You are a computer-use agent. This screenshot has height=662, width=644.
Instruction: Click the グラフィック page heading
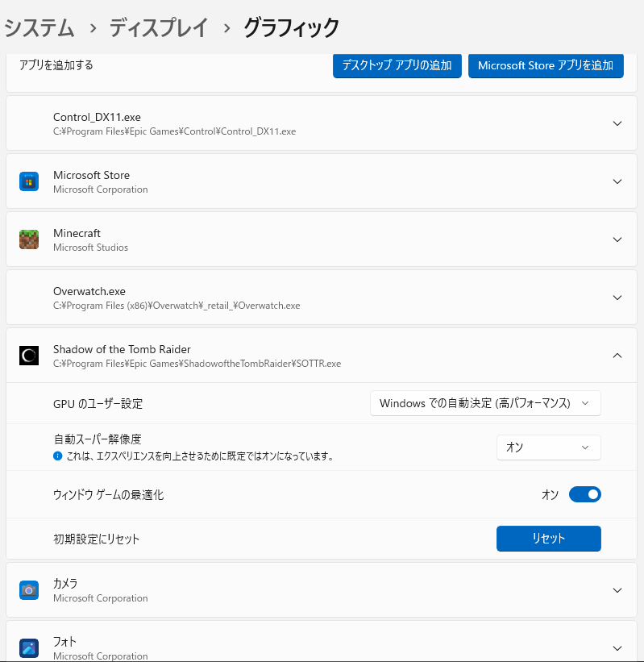pyautogui.click(x=292, y=28)
